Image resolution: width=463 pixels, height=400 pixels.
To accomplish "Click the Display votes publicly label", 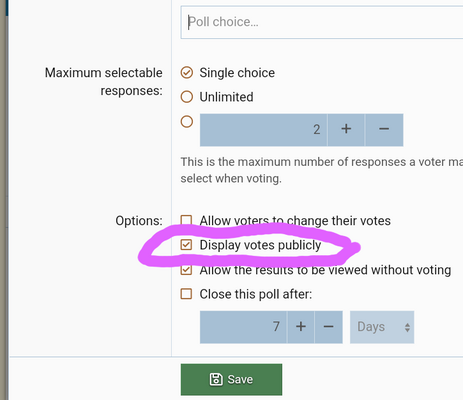I will [260, 245].
